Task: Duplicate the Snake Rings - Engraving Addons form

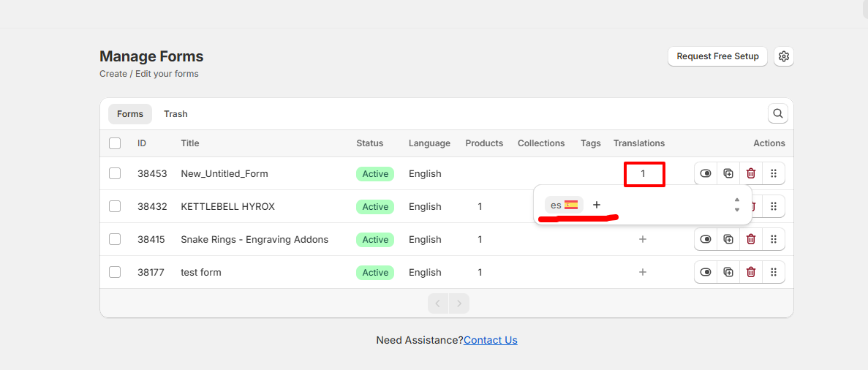Action: click(x=728, y=239)
